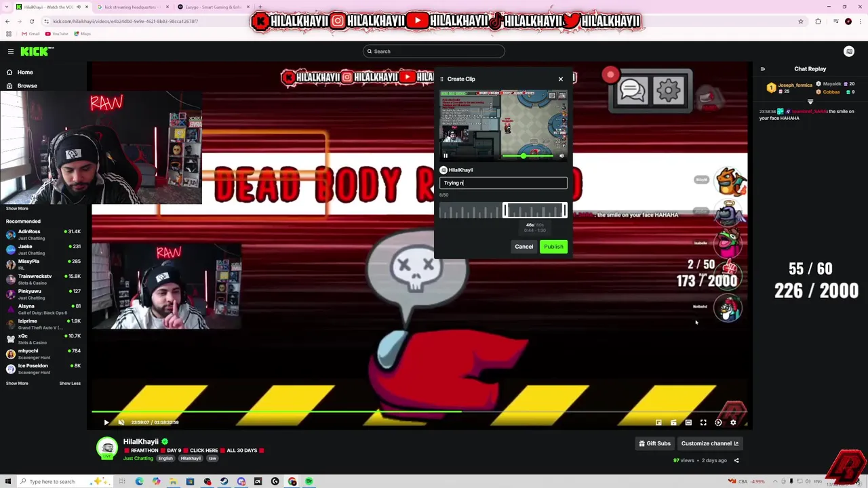This screenshot has width=868, height=488.
Task: Publish the clip
Action: 553,247
